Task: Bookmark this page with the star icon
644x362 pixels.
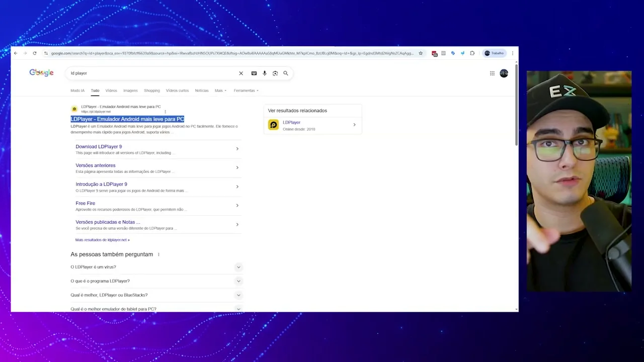Action: (421, 53)
